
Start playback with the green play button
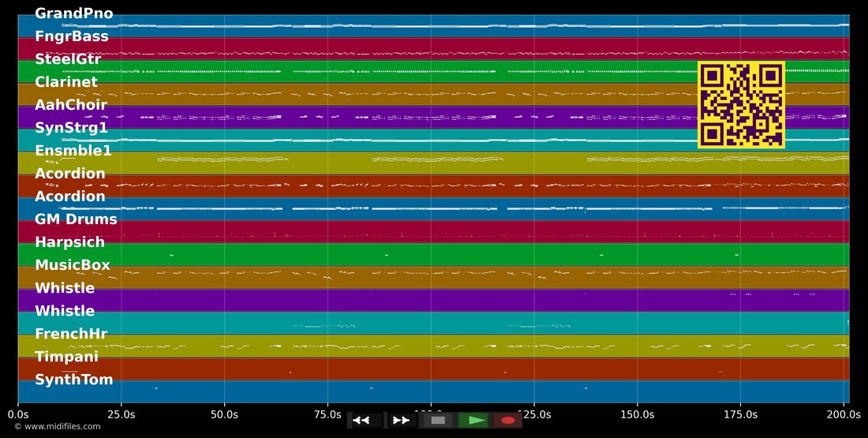[473, 421]
